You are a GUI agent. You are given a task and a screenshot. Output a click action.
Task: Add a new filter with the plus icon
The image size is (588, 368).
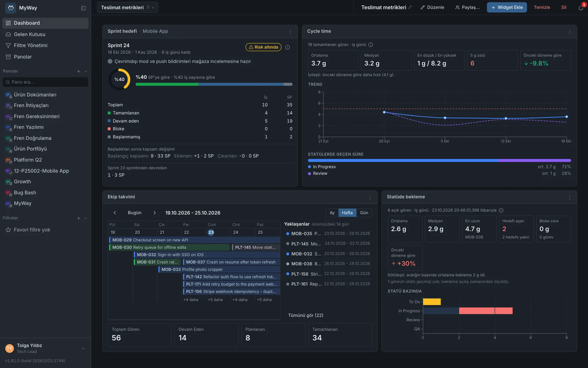pyautogui.click(x=78, y=218)
